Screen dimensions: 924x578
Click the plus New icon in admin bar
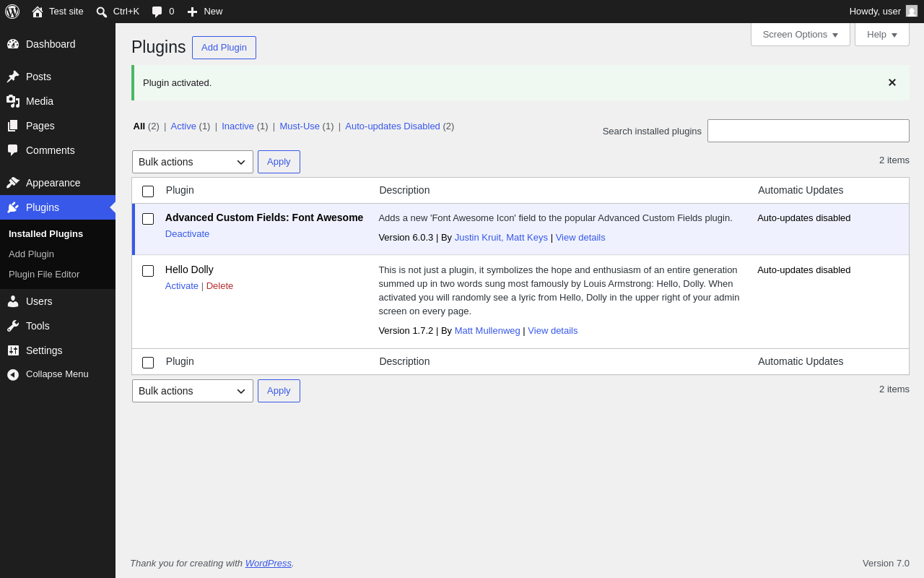tap(192, 12)
